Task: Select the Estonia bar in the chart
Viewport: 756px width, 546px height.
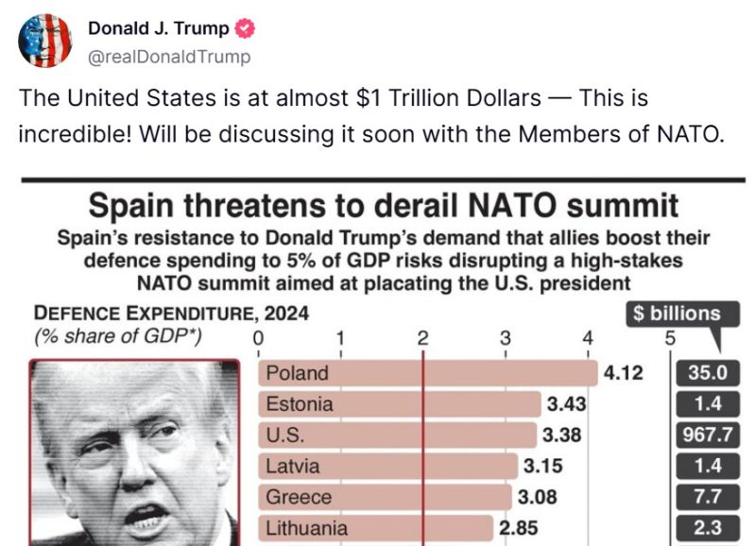Action: point(399,404)
